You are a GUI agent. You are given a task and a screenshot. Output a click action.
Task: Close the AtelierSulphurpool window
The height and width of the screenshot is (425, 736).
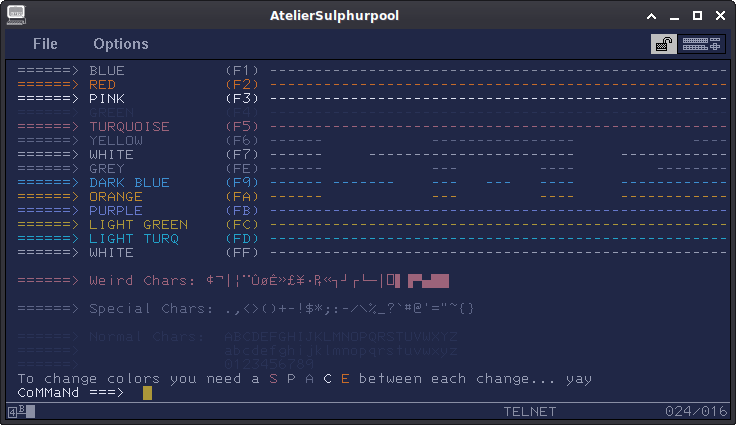click(x=721, y=16)
